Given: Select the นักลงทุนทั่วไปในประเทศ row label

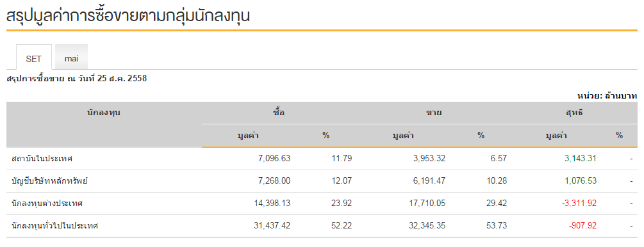Looking at the screenshot, I should coord(55,226).
